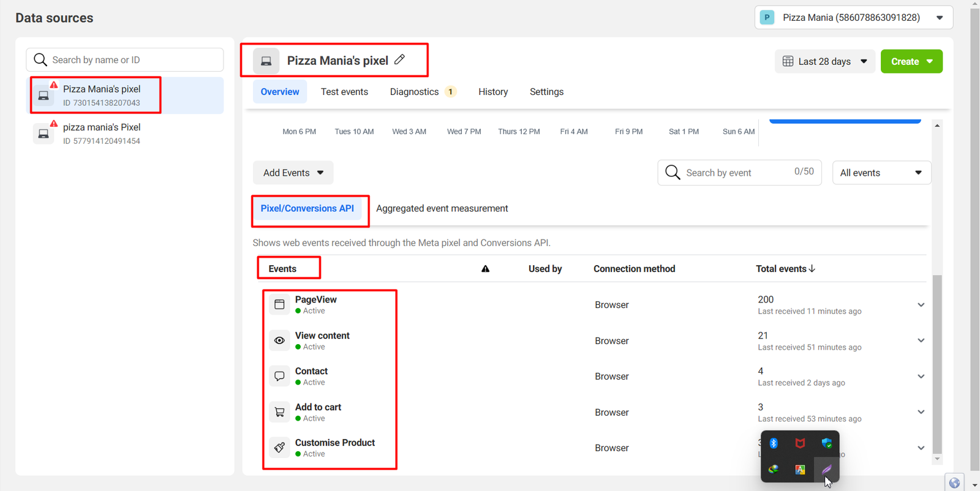Click the McAfee red shield tray icon
Image resolution: width=980 pixels, height=491 pixels.
pyautogui.click(x=800, y=443)
